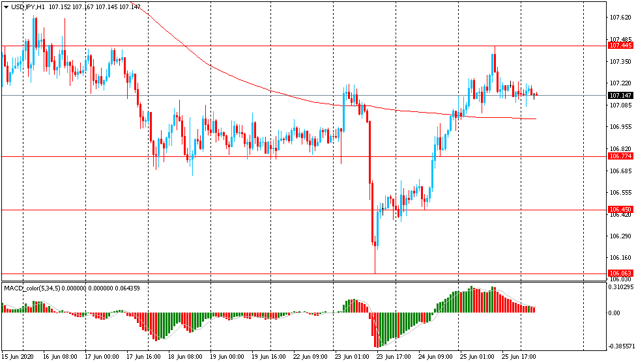Click the 106.955 value on price scale
Image resolution: width=636 pixels, height=364 pixels.
[x=620, y=127]
